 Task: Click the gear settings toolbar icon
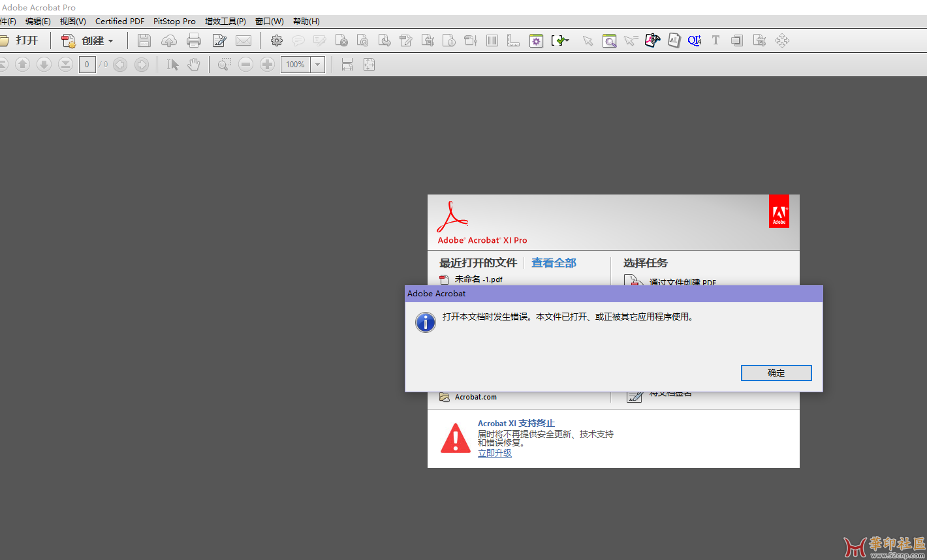[x=277, y=40]
